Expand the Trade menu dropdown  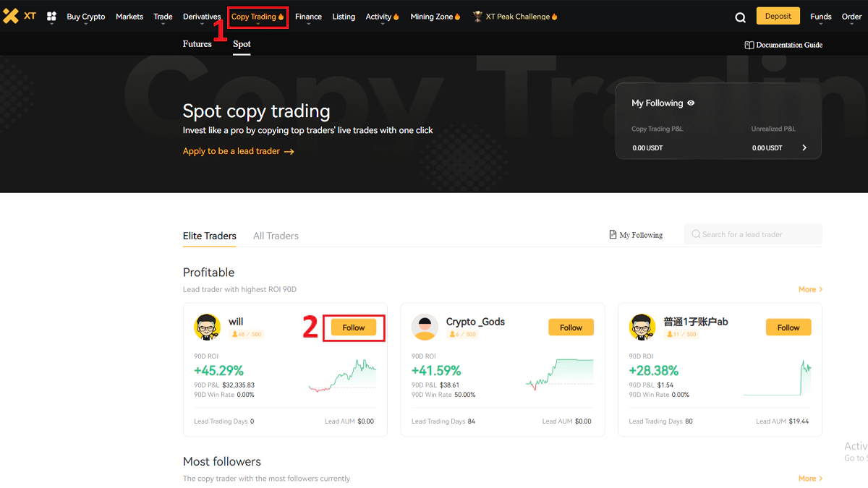tap(163, 17)
